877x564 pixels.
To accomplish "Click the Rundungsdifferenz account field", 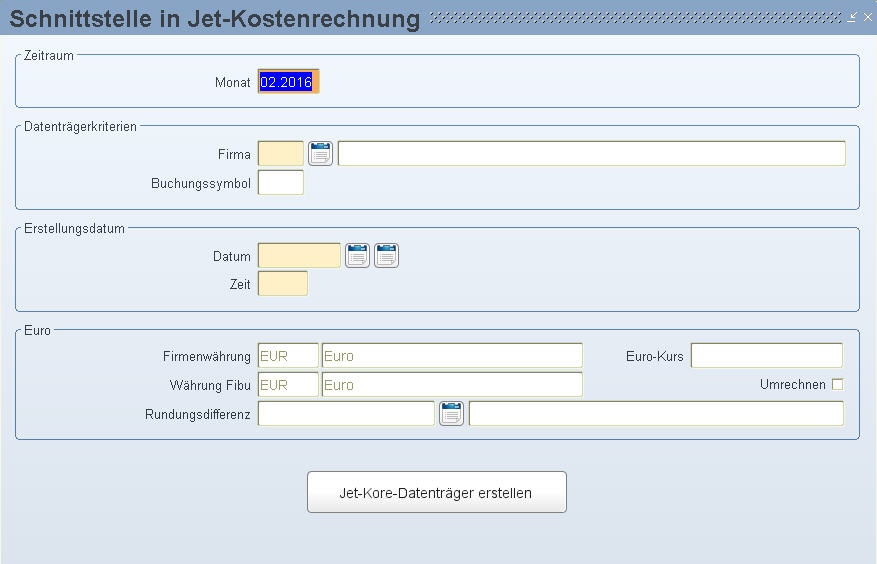I will pos(346,413).
